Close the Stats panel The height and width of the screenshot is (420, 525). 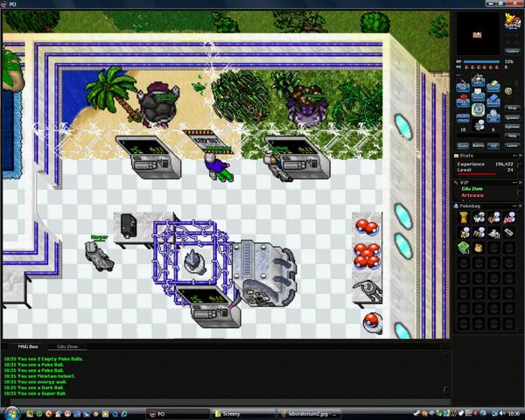tap(520, 156)
